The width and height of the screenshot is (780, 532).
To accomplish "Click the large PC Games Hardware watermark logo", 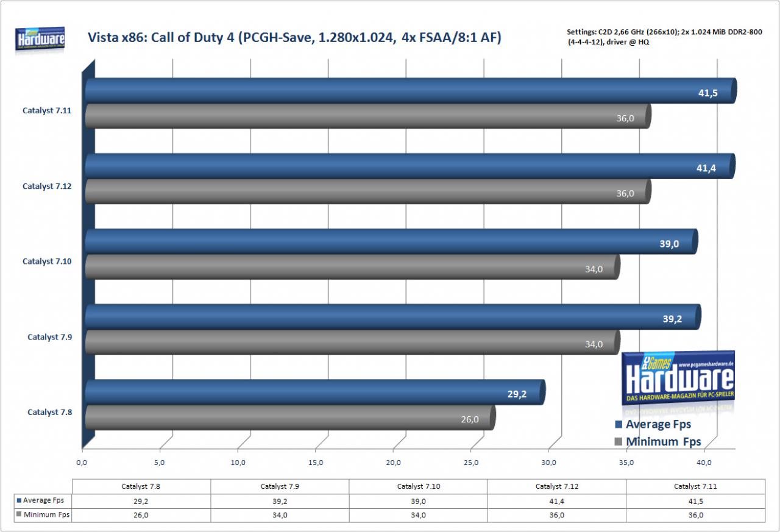I will [x=678, y=378].
